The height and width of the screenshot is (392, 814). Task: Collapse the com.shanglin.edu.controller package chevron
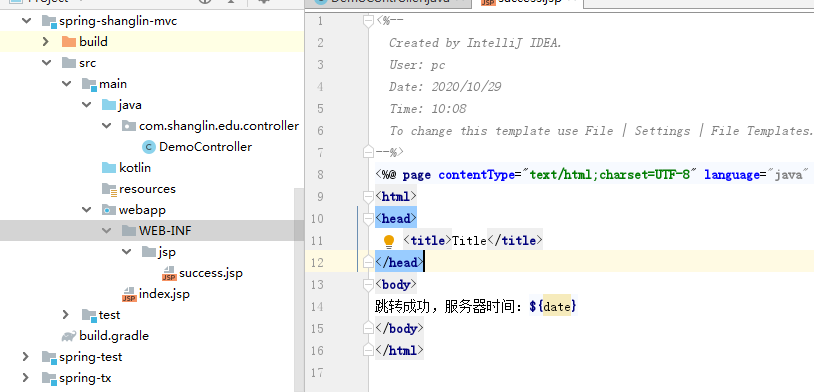(x=107, y=126)
